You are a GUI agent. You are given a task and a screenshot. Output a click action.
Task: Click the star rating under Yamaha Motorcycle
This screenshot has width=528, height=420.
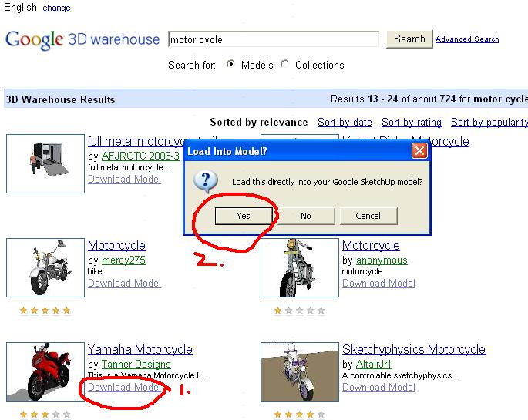(45, 415)
